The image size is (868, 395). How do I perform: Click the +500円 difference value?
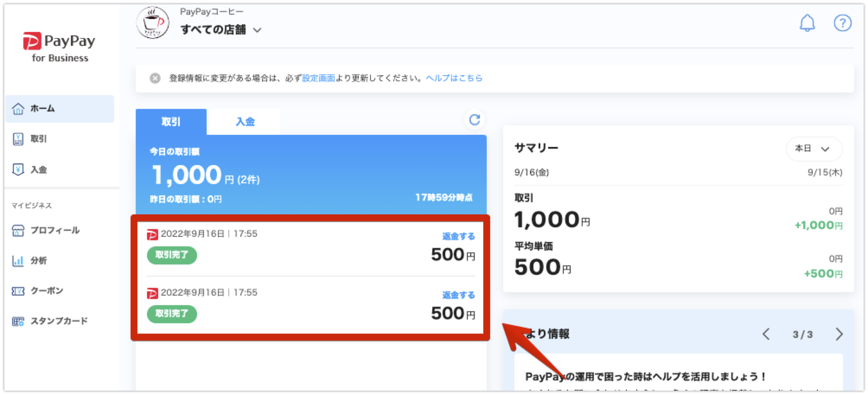click(823, 274)
